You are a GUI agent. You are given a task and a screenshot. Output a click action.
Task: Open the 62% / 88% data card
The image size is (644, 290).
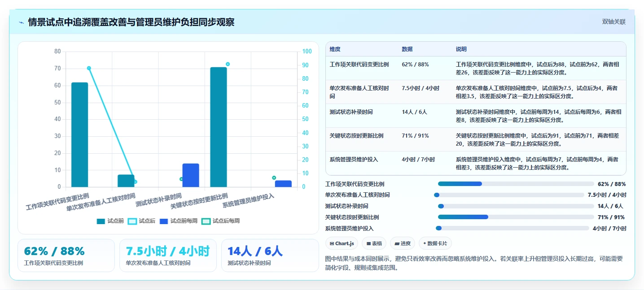[66, 255]
